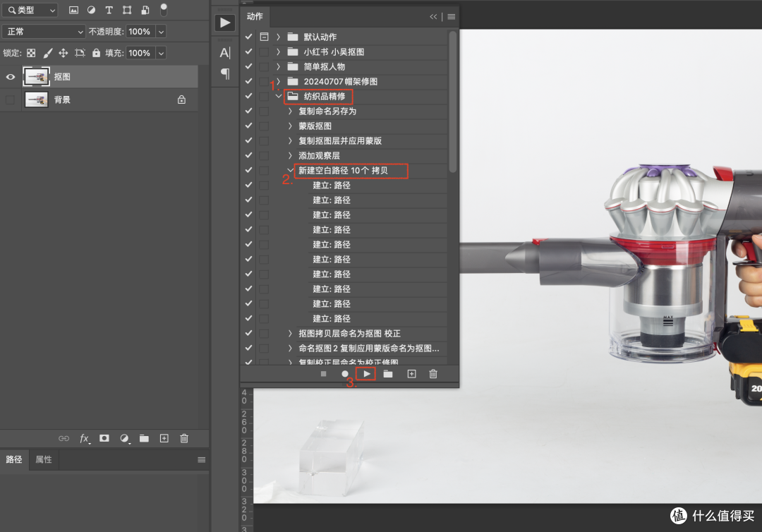This screenshot has height=532, width=762.
Task: Click the Actions panel vertical scrollbar
Action: click(453, 102)
